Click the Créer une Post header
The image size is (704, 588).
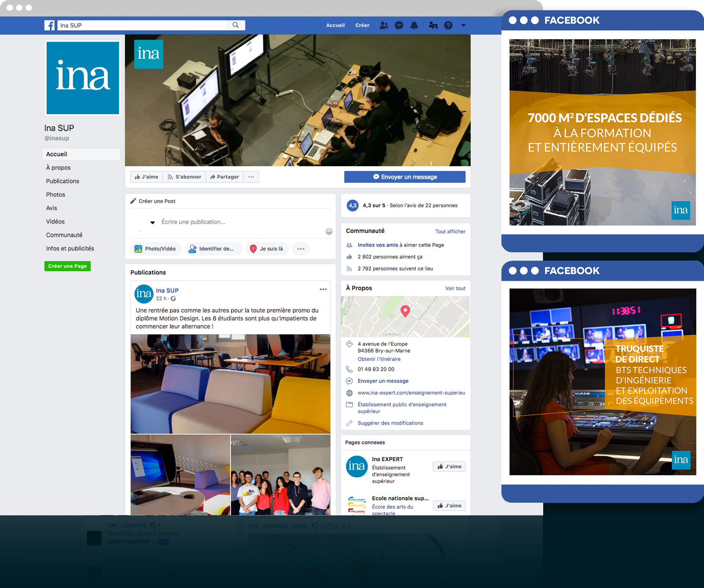click(x=153, y=201)
